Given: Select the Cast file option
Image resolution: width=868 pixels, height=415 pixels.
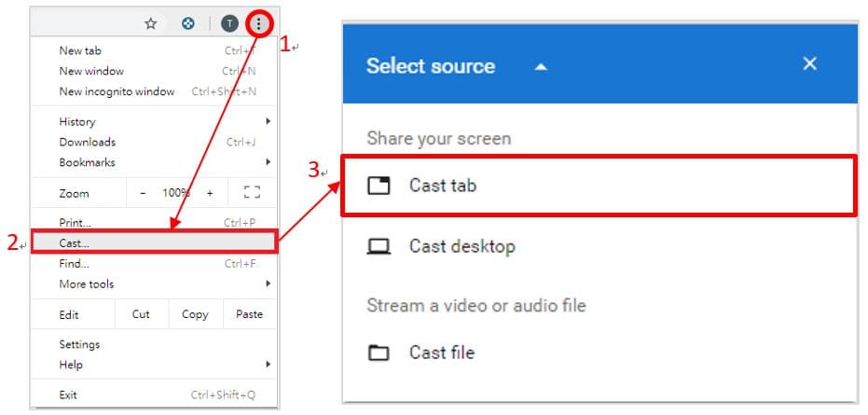Looking at the screenshot, I should tap(600, 353).
